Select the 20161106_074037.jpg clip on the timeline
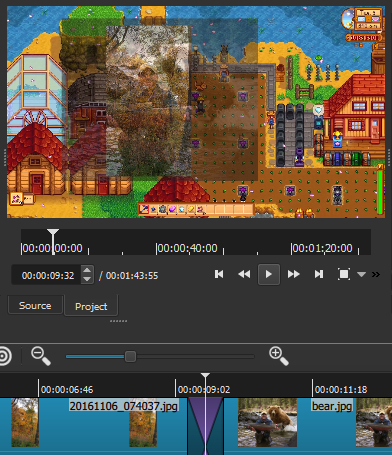 [x=123, y=406]
